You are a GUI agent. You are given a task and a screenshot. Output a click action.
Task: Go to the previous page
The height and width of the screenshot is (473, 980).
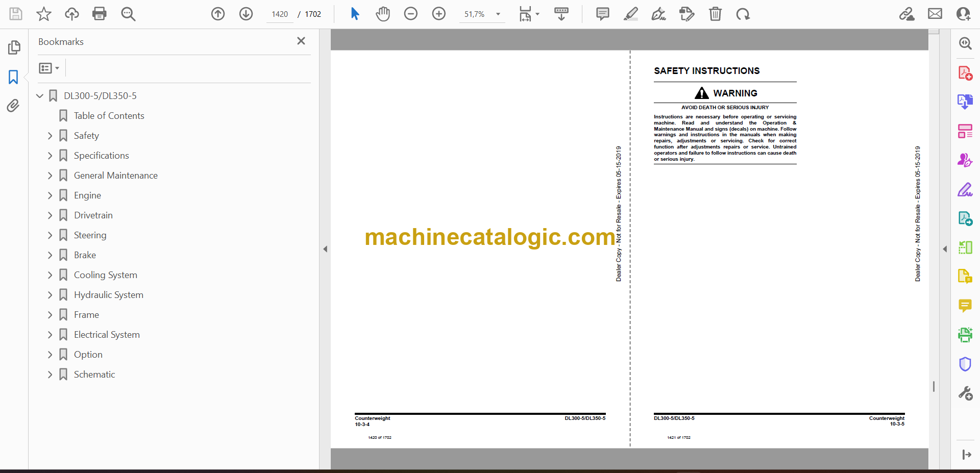[x=218, y=14]
